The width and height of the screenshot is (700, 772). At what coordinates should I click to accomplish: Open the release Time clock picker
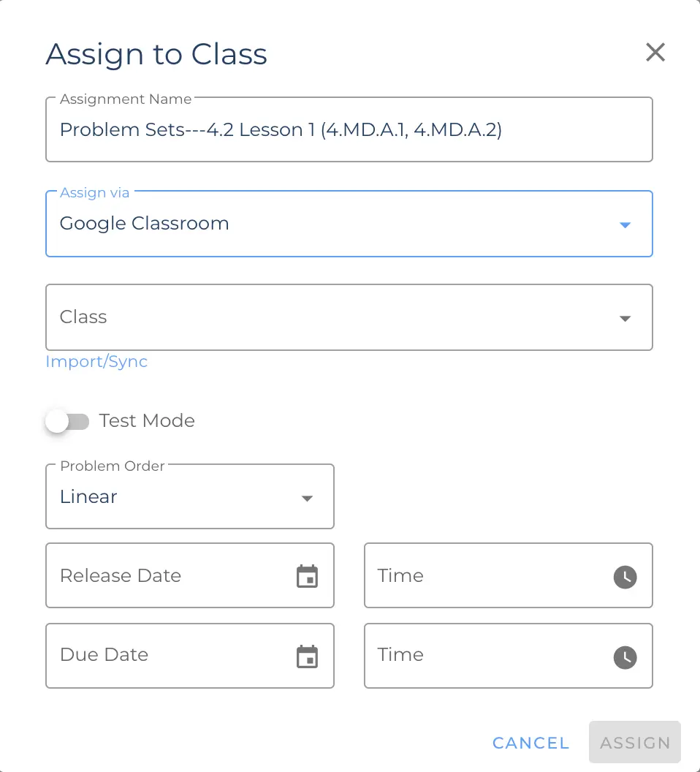pos(625,577)
